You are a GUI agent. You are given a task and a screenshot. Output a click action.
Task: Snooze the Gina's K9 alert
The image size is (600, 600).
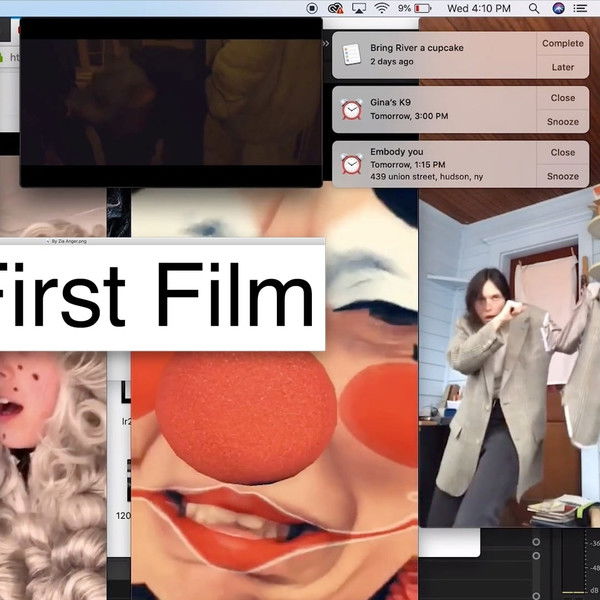(562, 122)
